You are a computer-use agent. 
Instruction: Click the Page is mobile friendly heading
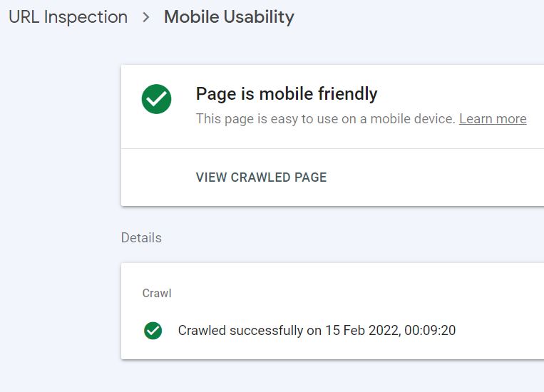click(x=287, y=94)
